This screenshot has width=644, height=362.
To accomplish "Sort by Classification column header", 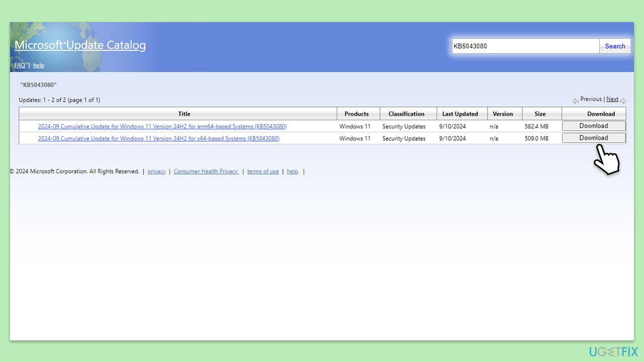I will [x=407, y=114].
